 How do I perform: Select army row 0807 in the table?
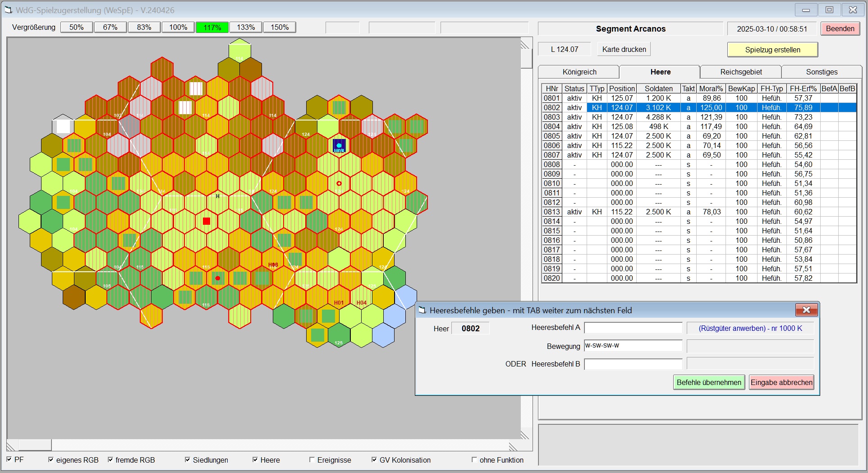coord(699,155)
